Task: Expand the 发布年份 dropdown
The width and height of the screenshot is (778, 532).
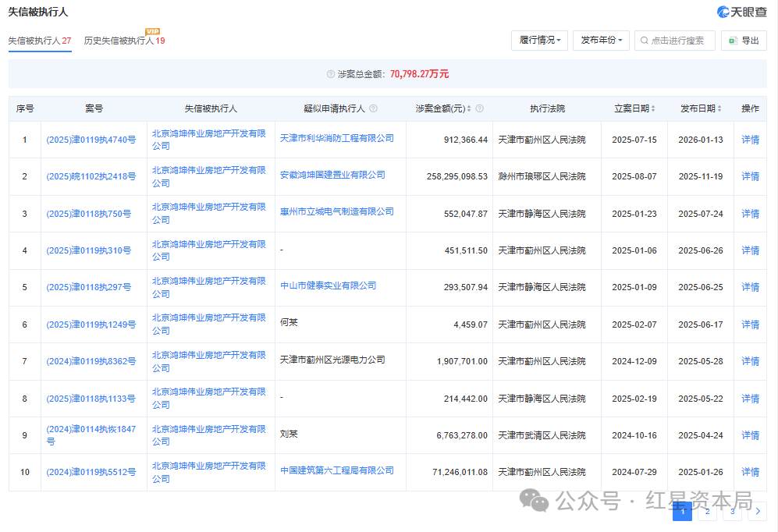Action: coord(601,41)
